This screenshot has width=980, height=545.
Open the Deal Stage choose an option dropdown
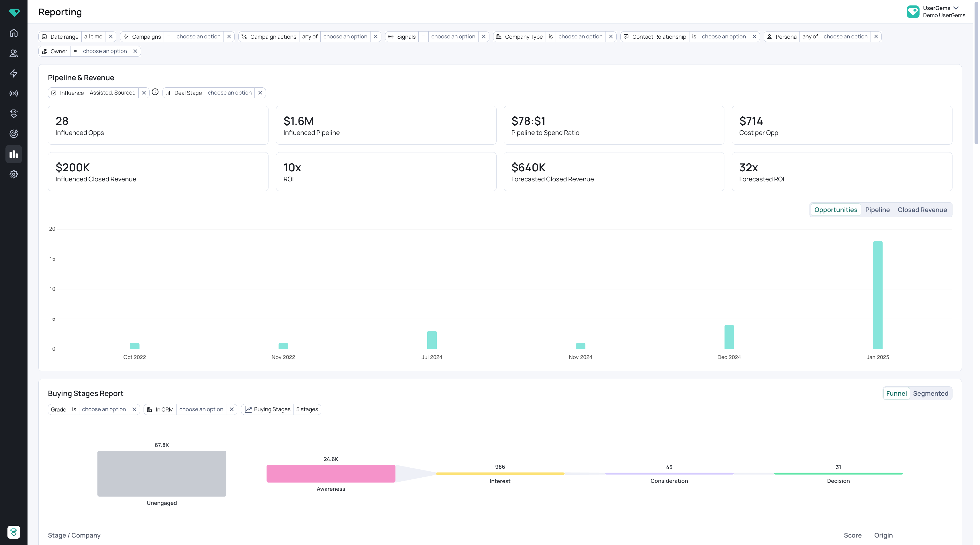[230, 93]
